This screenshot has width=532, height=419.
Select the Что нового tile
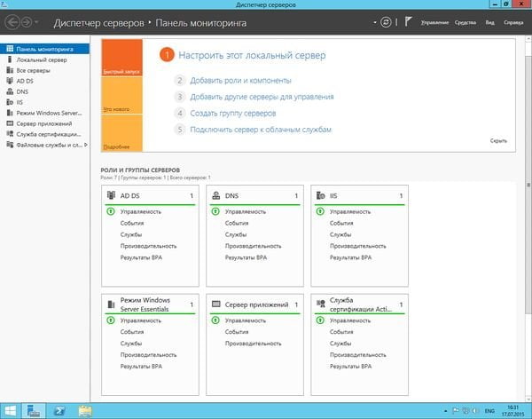(121, 96)
